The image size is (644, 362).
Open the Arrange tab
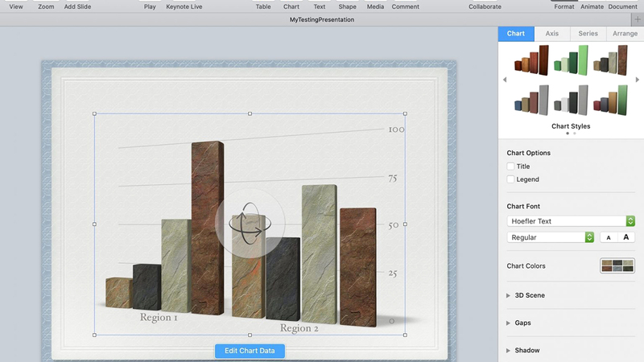pos(625,34)
